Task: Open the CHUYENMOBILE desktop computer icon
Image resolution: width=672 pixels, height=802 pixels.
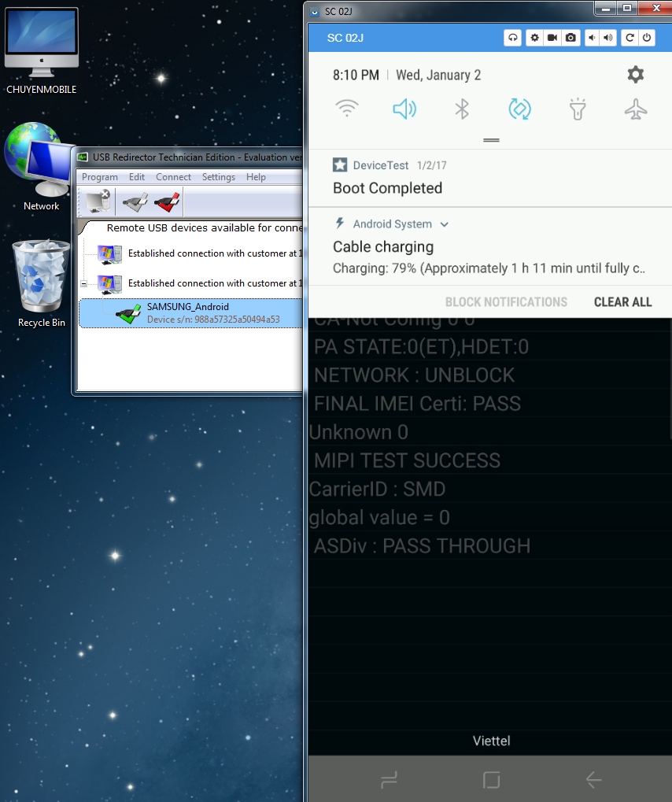Action: (x=42, y=51)
